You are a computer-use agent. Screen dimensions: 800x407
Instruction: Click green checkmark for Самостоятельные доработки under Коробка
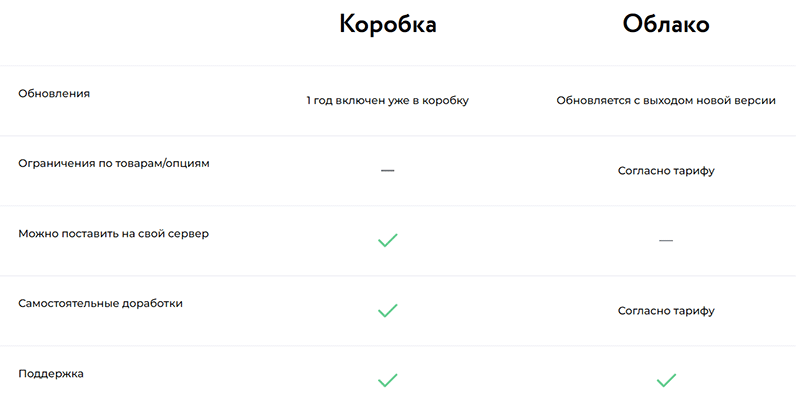[x=388, y=311]
